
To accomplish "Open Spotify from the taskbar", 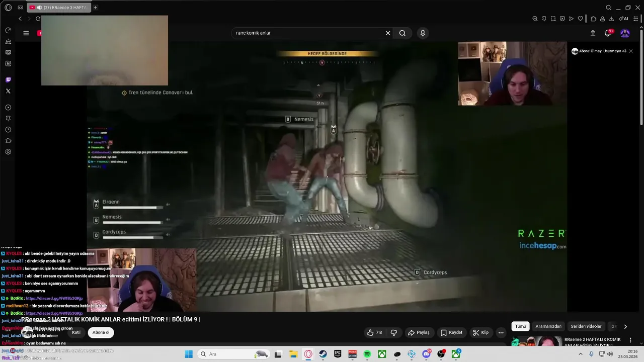I will pos(367,354).
